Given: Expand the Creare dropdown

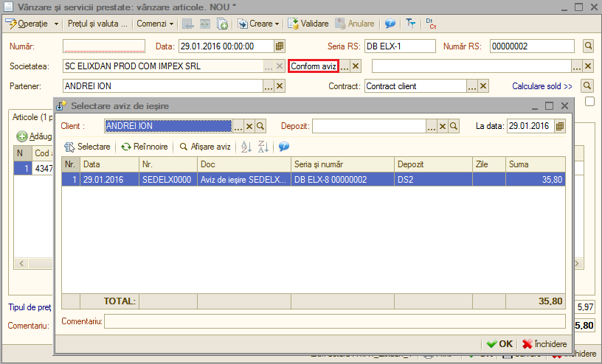Looking at the screenshot, I should [x=258, y=24].
